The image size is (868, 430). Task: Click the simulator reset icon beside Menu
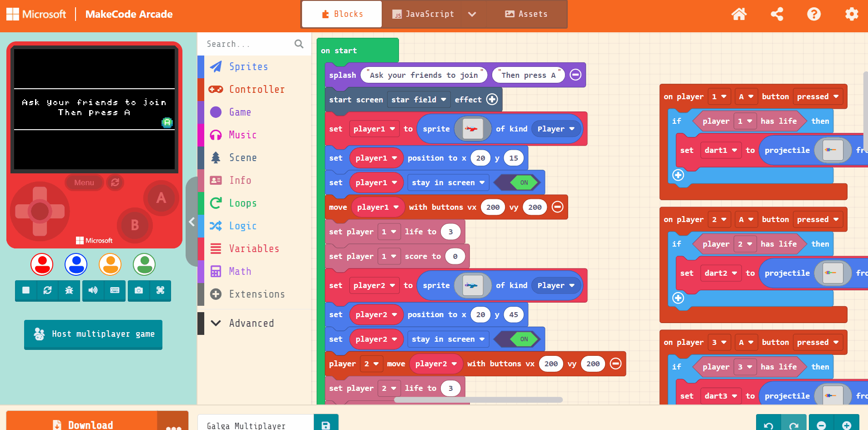pyautogui.click(x=115, y=182)
